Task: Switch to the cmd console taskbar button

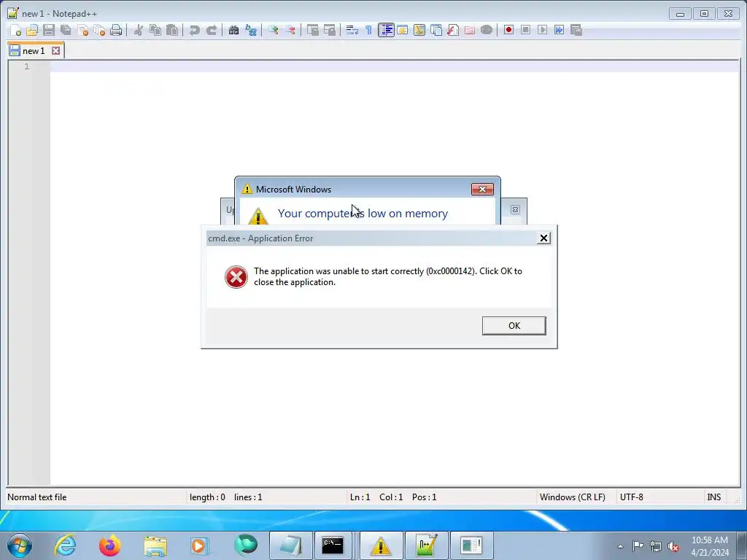Action: tap(333, 545)
